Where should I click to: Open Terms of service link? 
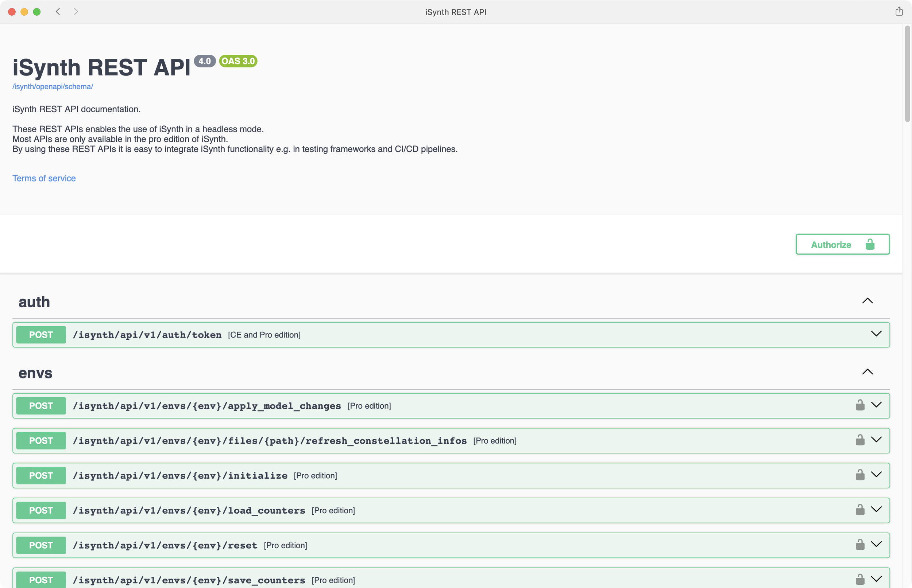point(44,178)
